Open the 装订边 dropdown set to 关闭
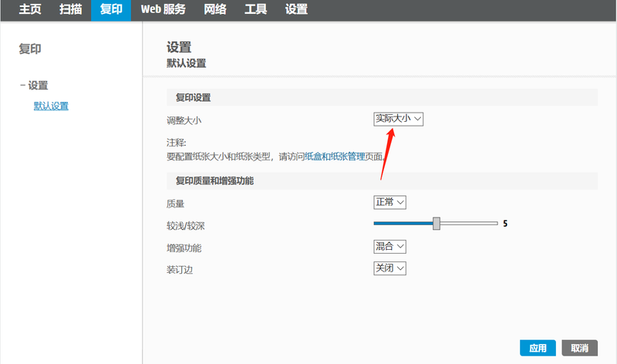617x364 pixels. point(389,268)
